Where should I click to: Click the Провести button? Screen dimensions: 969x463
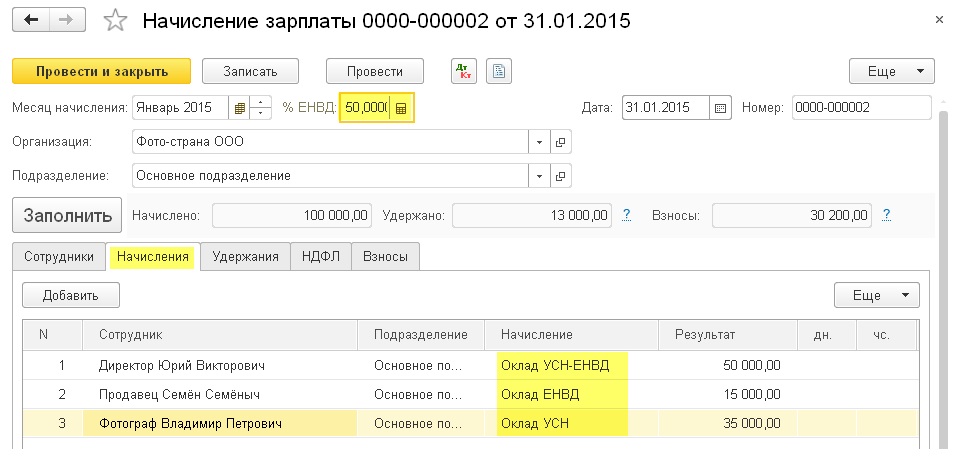point(375,71)
